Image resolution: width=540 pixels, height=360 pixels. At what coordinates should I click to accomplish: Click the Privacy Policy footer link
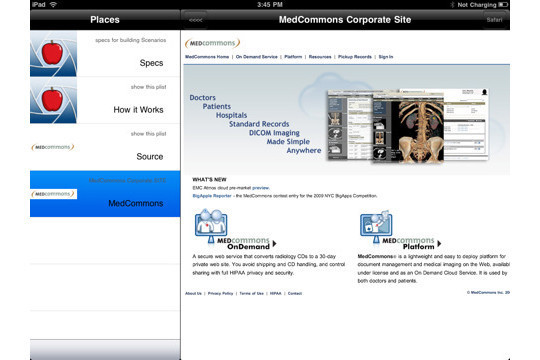point(220,294)
